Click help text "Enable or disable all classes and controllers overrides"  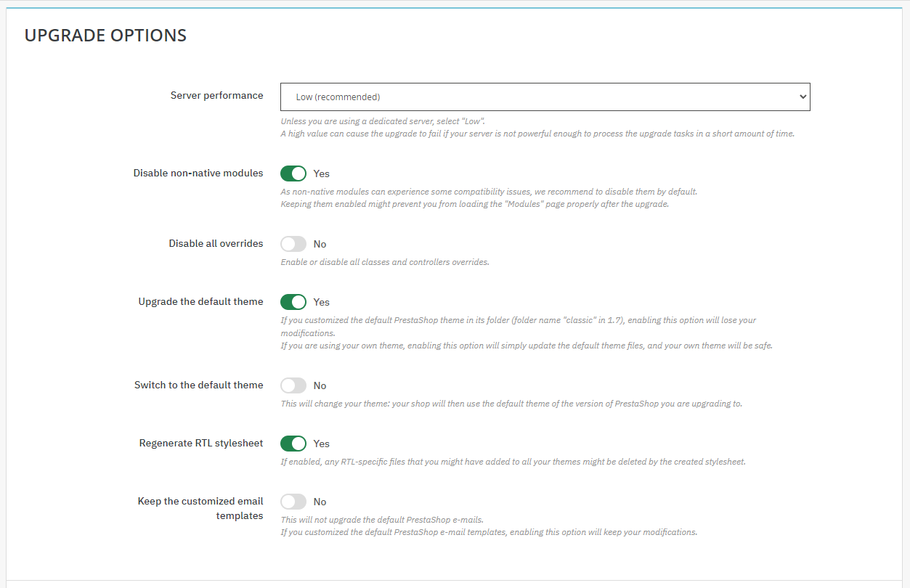click(x=385, y=262)
